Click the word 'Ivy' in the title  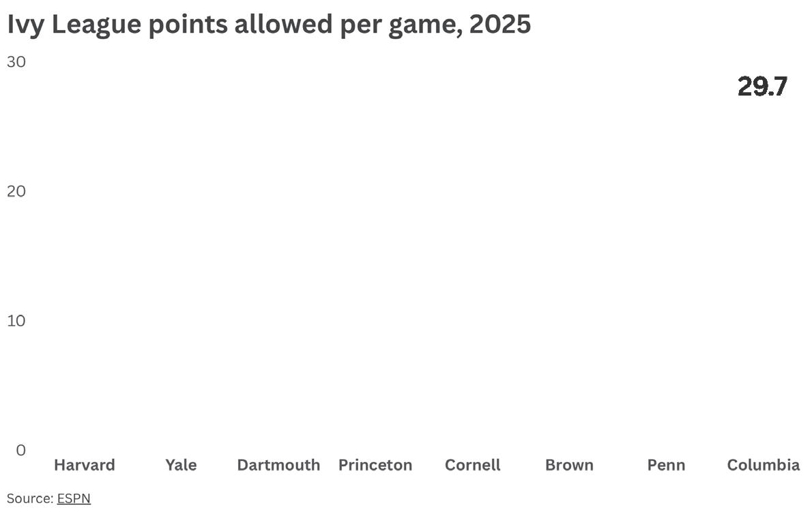[25, 25]
